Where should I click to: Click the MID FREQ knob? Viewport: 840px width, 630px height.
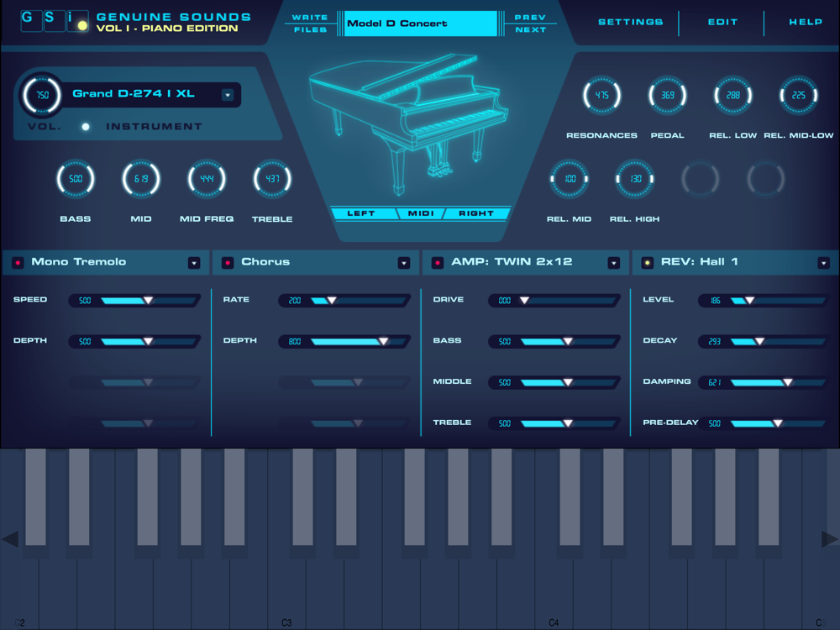pyautogui.click(x=207, y=179)
